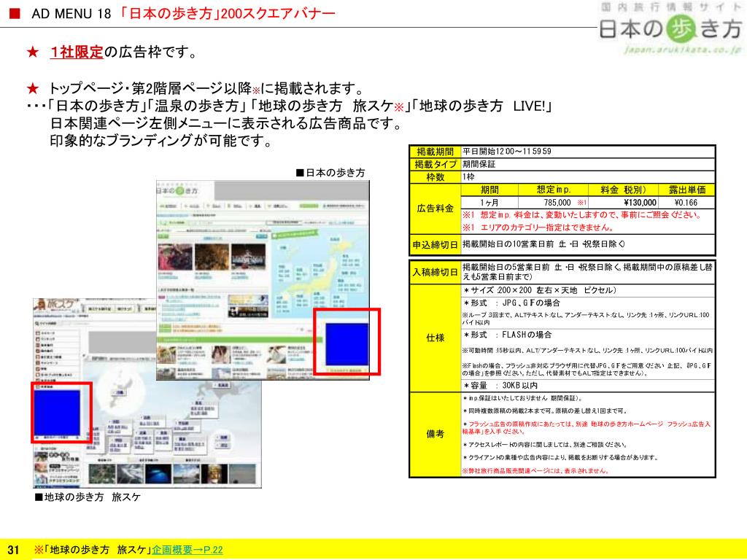Image resolution: width=747 pixels, height=560 pixels.
Task: Click the 掲載期間 header cell
Action: pos(435,152)
